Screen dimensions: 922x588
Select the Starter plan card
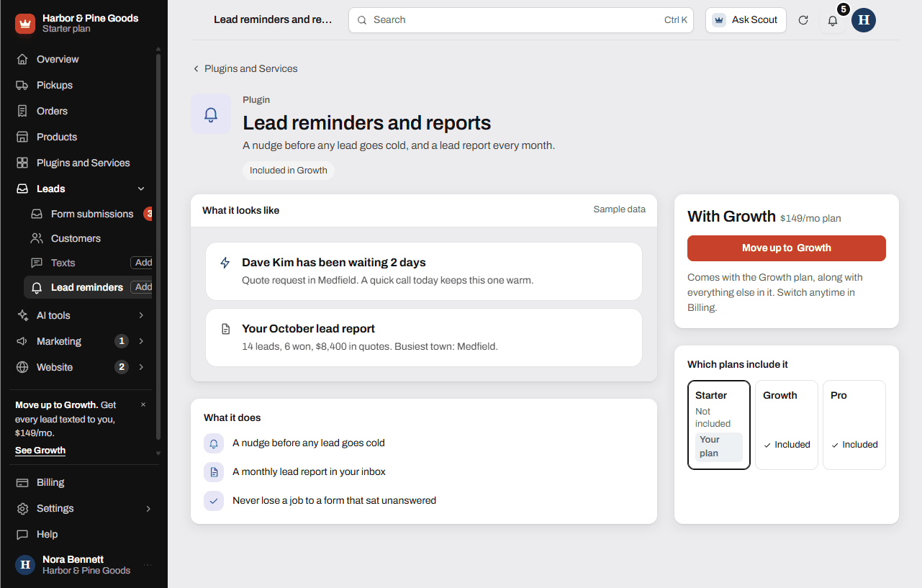coord(719,425)
